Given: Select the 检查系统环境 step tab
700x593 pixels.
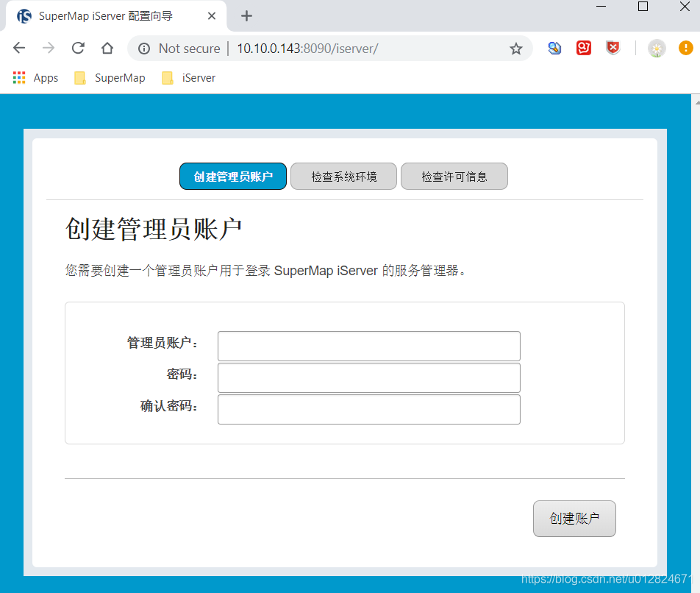Looking at the screenshot, I should (344, 177).
